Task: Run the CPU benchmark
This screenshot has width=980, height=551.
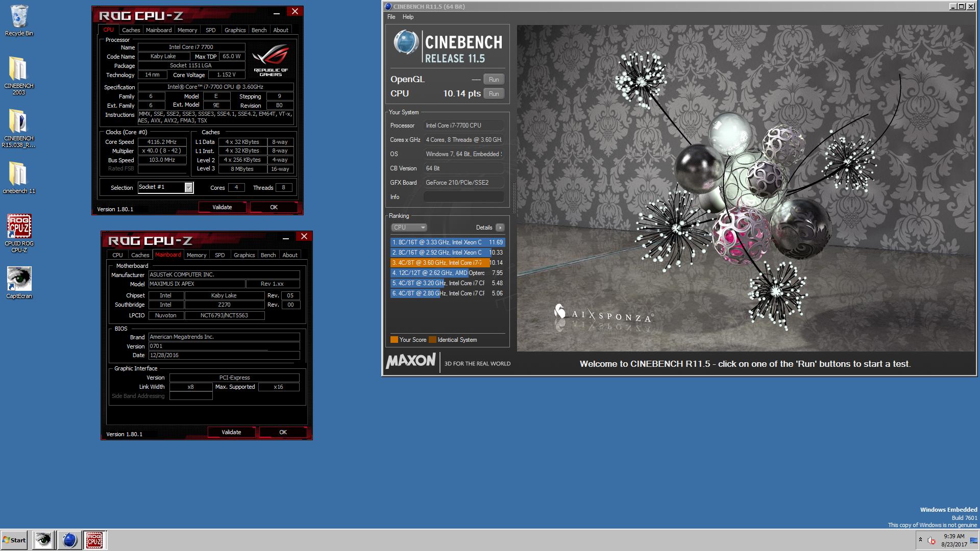Action: pos(494,94)
